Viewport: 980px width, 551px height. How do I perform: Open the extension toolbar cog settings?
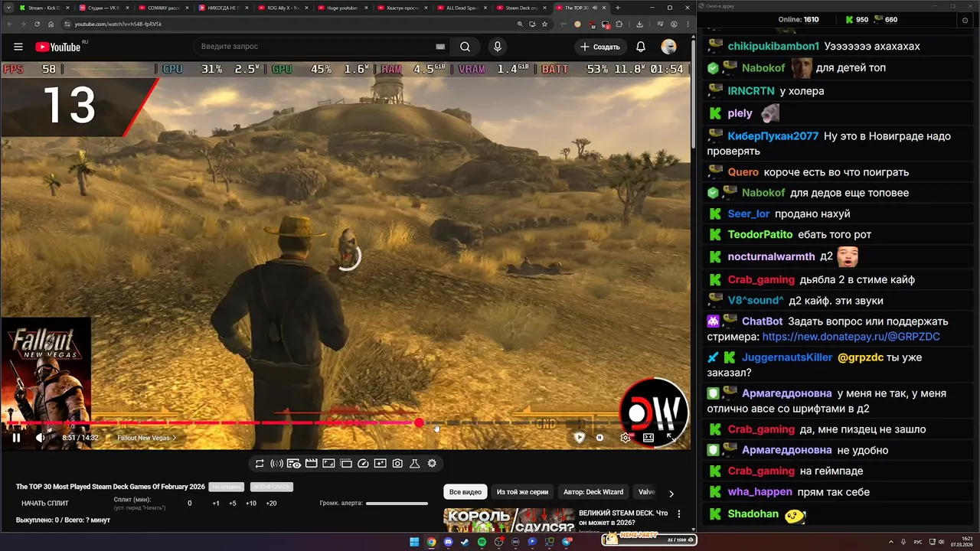(432, 464)
